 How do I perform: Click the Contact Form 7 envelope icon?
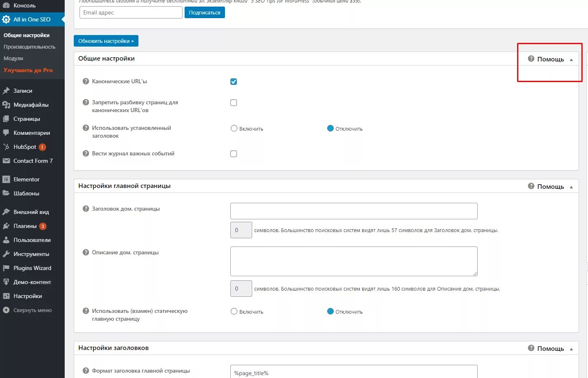point(6,161)
